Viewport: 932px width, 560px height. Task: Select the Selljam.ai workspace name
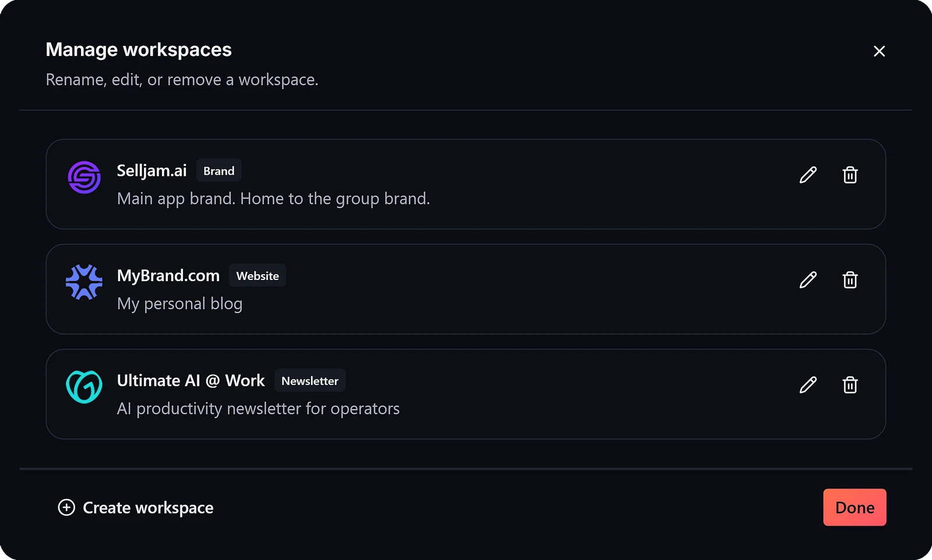click(x=151, y=171)
